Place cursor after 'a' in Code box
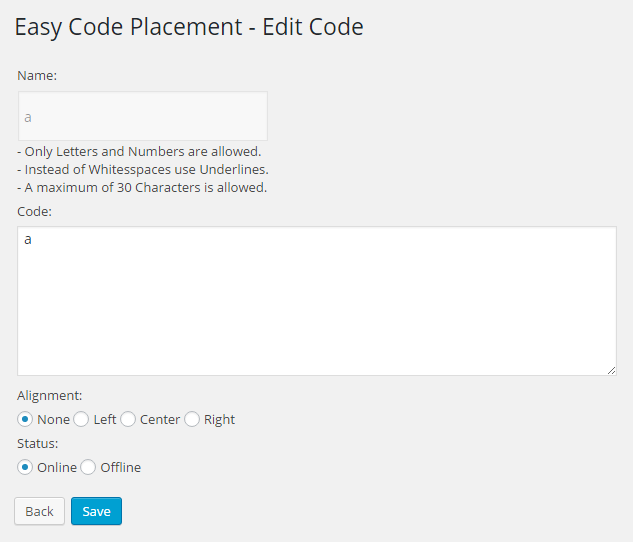633x542 pixels. (x=32, y=239)
